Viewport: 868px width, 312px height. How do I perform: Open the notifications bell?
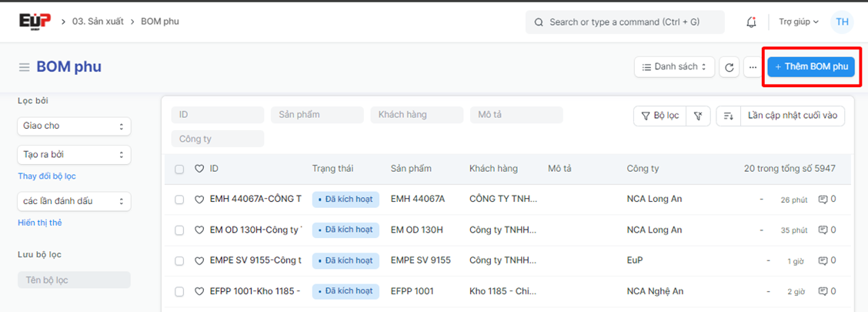point(751,22)
